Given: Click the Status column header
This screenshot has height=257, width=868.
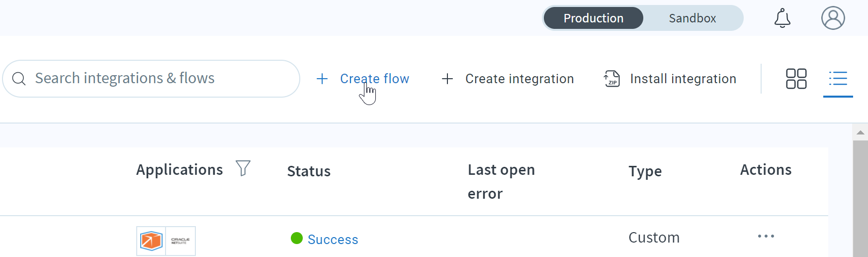Looking at the screenshot, I should point(309,171).
